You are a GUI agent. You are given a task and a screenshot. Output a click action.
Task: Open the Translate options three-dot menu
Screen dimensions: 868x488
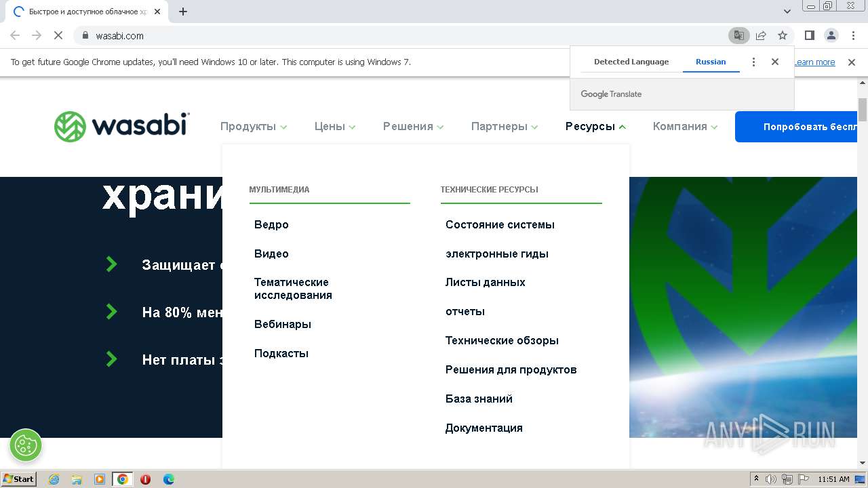point(753,62)
